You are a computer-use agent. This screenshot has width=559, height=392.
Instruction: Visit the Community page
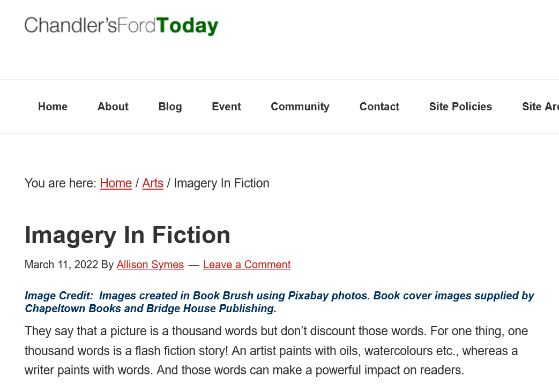point(300,107)
